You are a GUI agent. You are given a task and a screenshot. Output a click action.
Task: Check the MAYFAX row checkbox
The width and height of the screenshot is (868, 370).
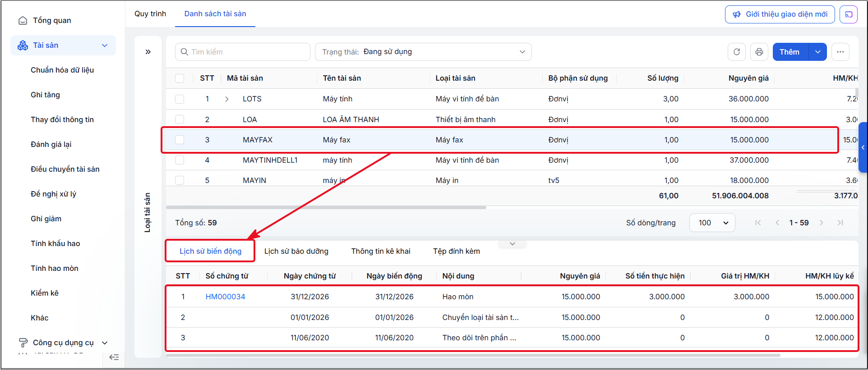(x=180, y=140)
